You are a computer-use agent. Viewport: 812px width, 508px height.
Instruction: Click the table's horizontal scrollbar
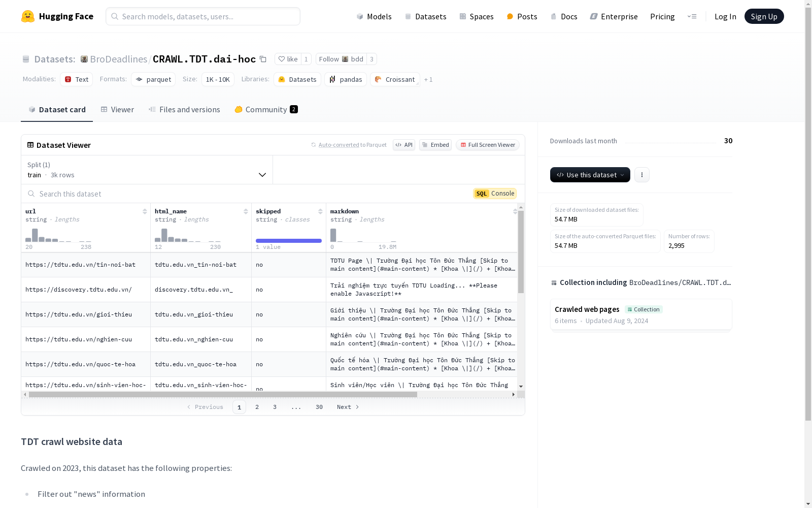(223, 394)
